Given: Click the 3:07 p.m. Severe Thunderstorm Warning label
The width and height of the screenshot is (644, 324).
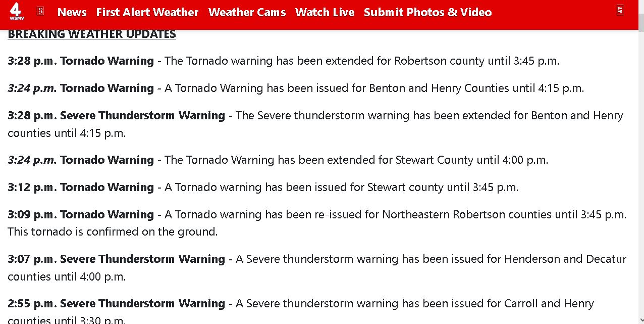Looking at the screenshot, I should [x=116, y=259].
